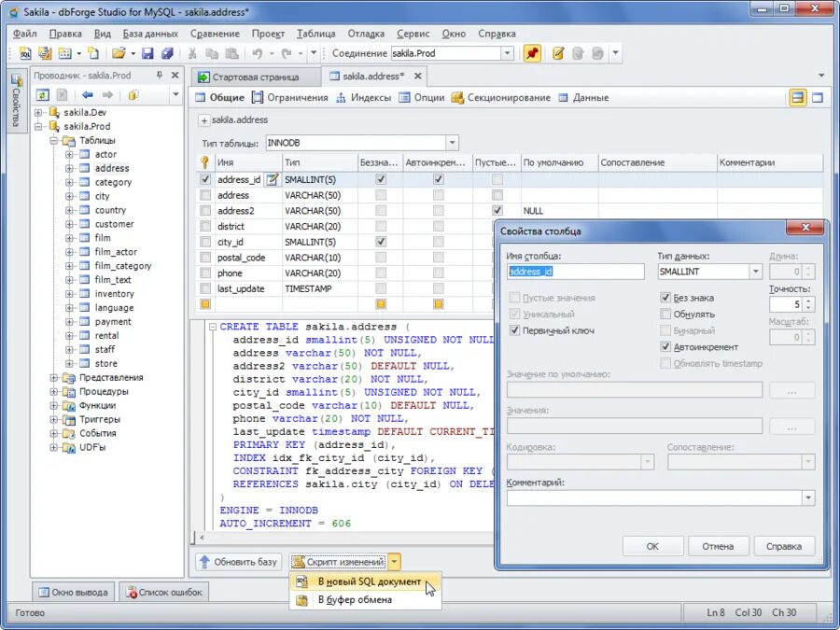Open the Соединение sakila.Prod dropdown
The image size is (840, 630).
pyautogui.click(x=507, y=53)
